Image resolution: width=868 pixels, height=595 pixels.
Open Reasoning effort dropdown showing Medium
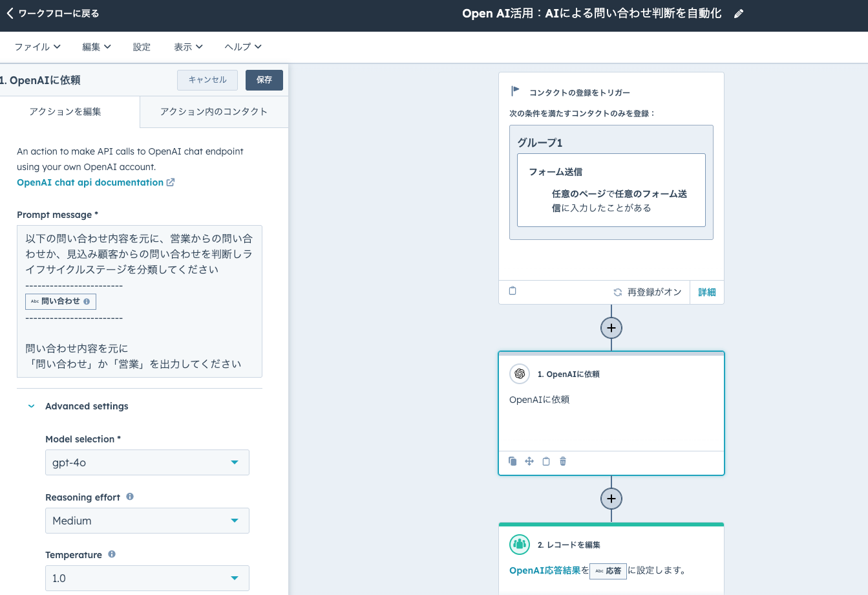[x=147, y=521]
